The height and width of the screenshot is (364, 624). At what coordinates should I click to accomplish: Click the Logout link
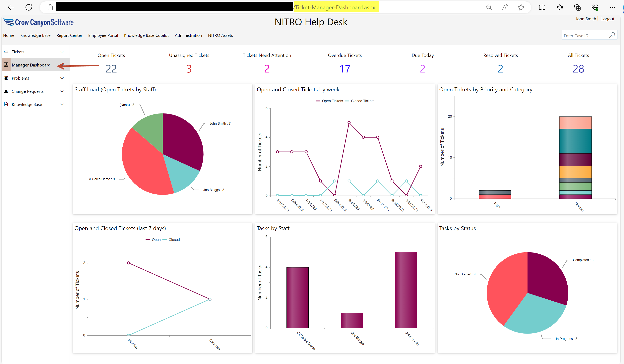point(607,19)
